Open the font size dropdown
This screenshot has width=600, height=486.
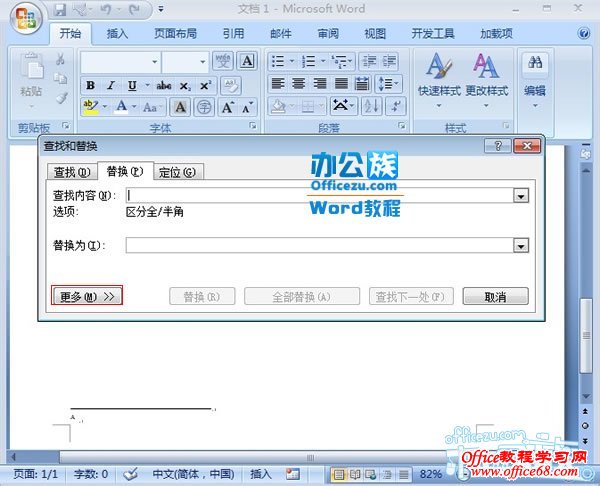click(203, 62)
